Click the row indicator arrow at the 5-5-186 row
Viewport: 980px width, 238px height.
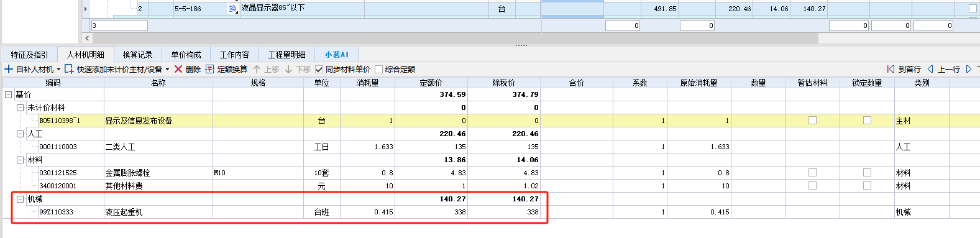86,9
